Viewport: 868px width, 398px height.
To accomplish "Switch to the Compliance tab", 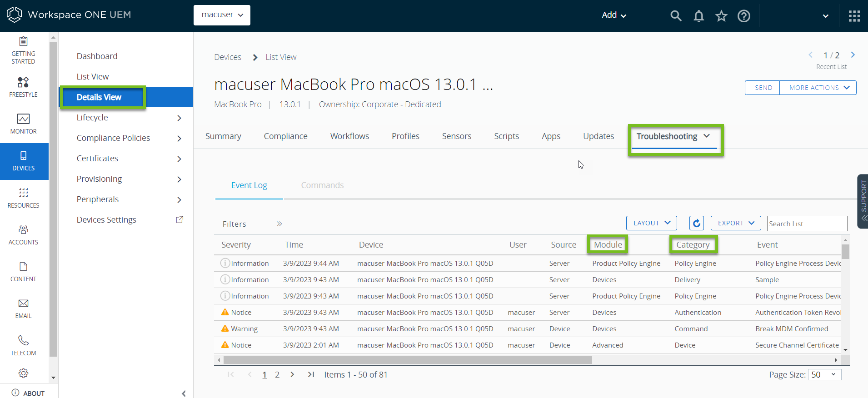I will pyautogui.click(x=285, y=136).
